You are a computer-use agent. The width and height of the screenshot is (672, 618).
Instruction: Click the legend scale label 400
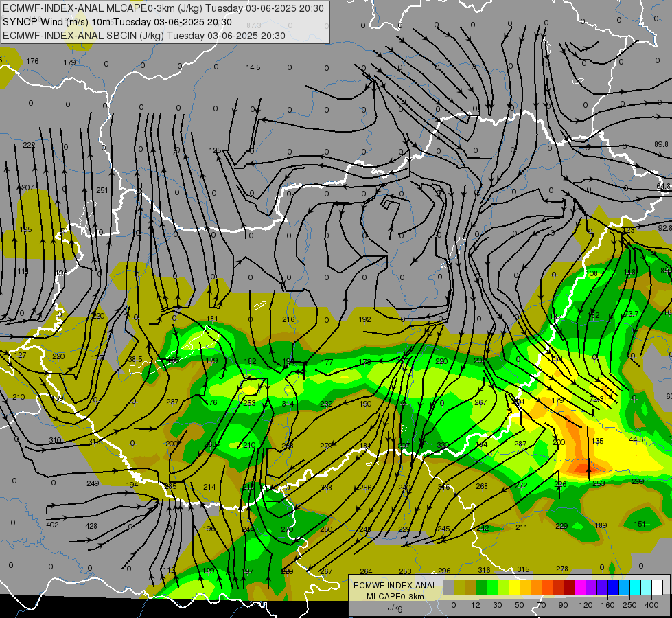click(651, 605)
